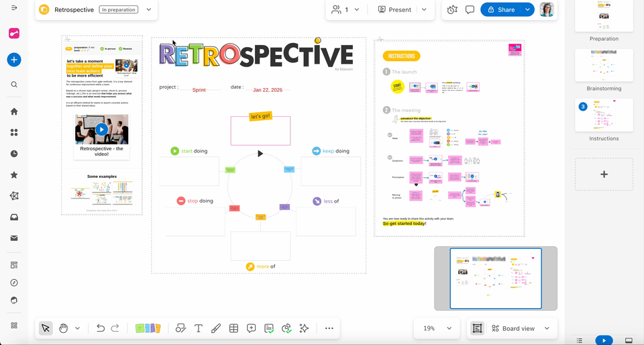Open the support face icon in sidebar
644x345 pixels.
click(14, 300)
